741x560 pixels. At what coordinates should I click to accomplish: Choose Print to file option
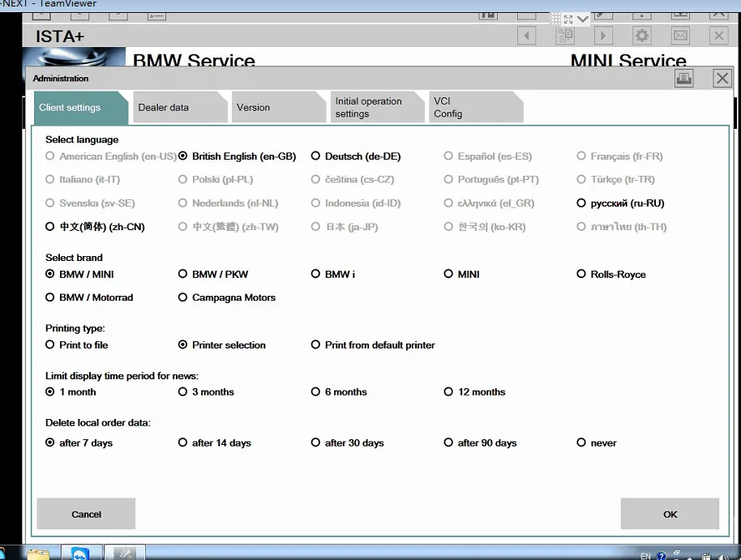[x=76, y=345]
